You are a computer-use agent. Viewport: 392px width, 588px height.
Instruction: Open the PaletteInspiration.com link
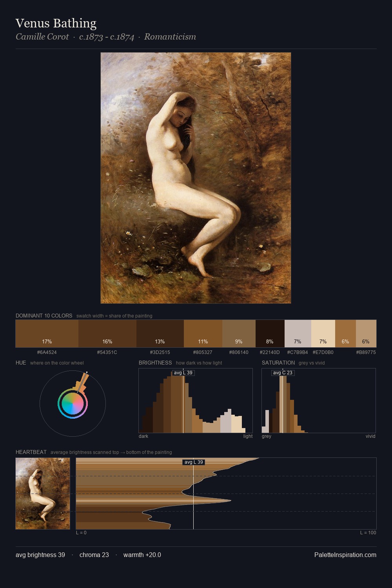coord(345,555)
